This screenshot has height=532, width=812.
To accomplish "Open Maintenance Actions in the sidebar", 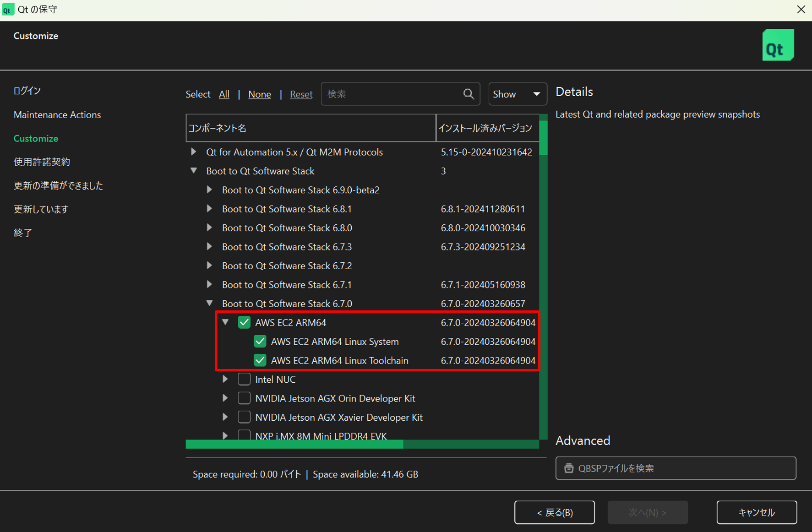I will 57,115.
